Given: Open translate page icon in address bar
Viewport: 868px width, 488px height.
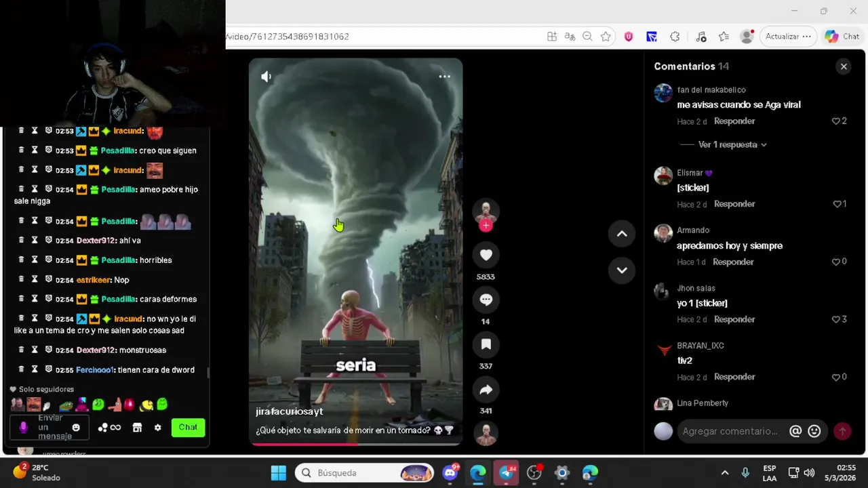Looking at the screenshot, I should [x=570, y=37].
